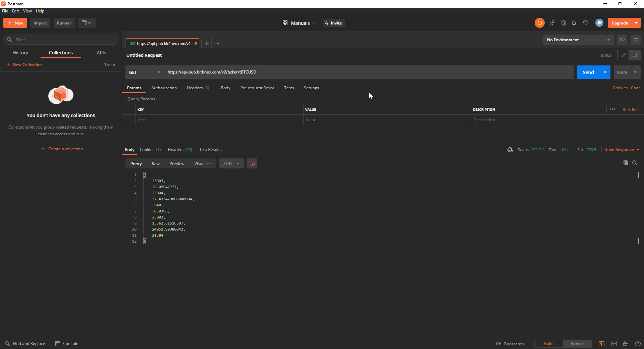
Task: Open the View menu
Action: [x=27, y=11]
